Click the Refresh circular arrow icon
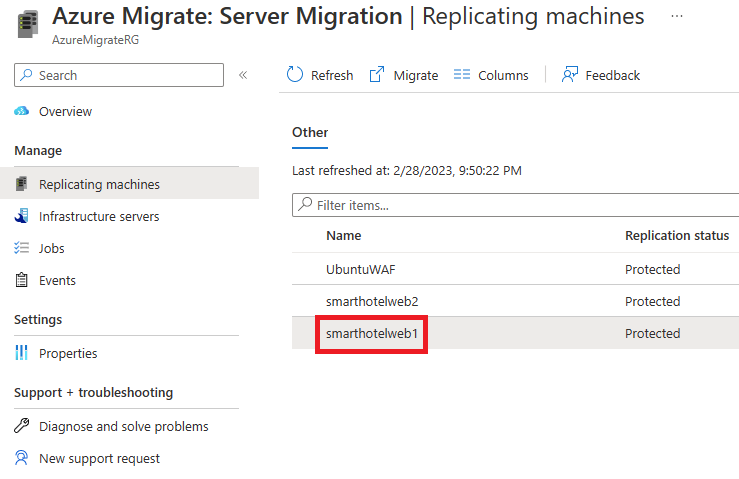Screen dimensions: 739x479 coord(295,74)
